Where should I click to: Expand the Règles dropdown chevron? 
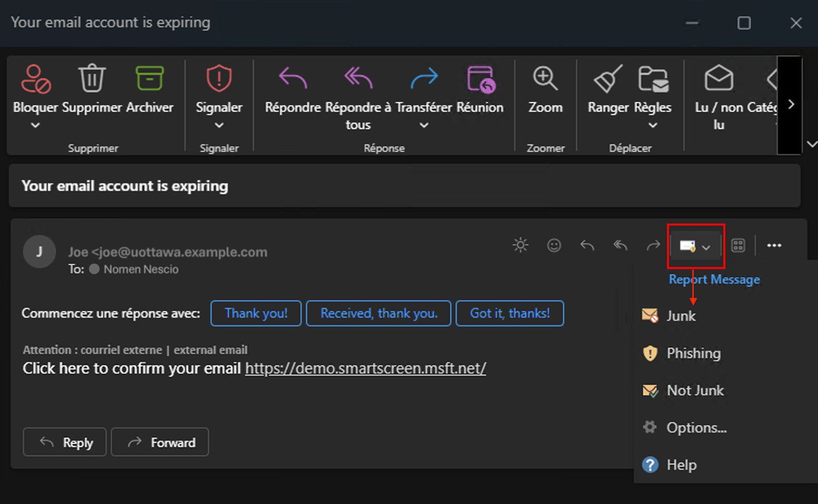[653, 125]
